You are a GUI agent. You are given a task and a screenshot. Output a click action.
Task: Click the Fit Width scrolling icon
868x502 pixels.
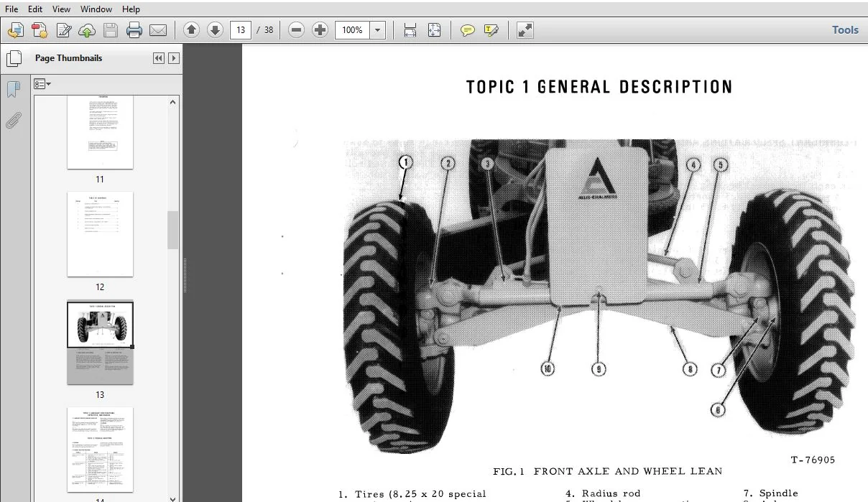click(x=410, y=30)
